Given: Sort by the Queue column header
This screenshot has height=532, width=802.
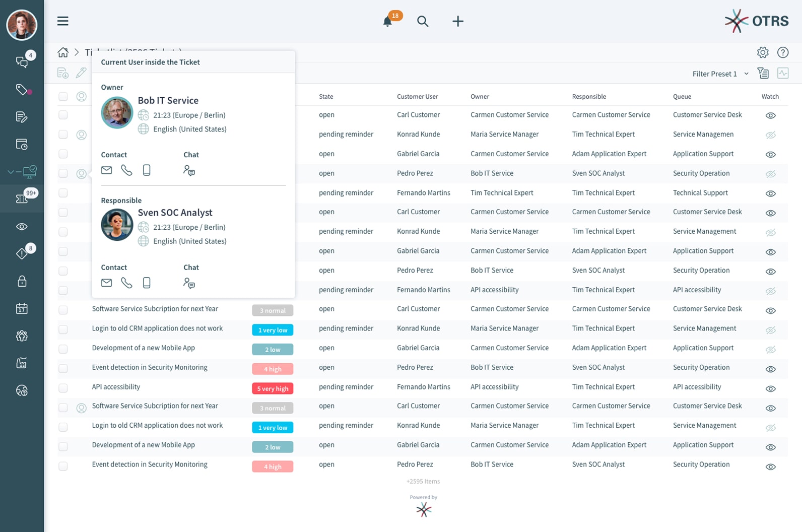Looking at the screenshot, I should coord(682,97).
